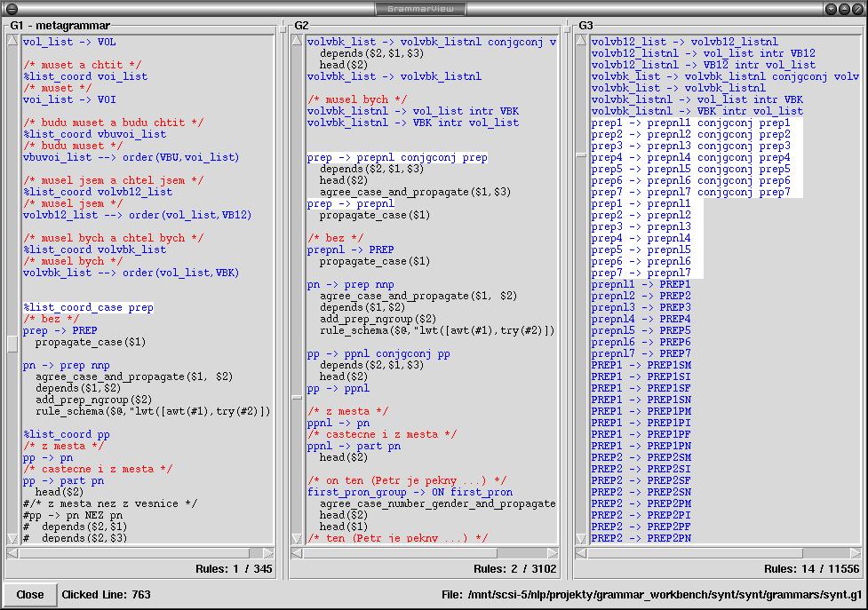Select 'add_prep_ngroup($2)' line in G2
The image size is (868, 610).
click(378, 319)
